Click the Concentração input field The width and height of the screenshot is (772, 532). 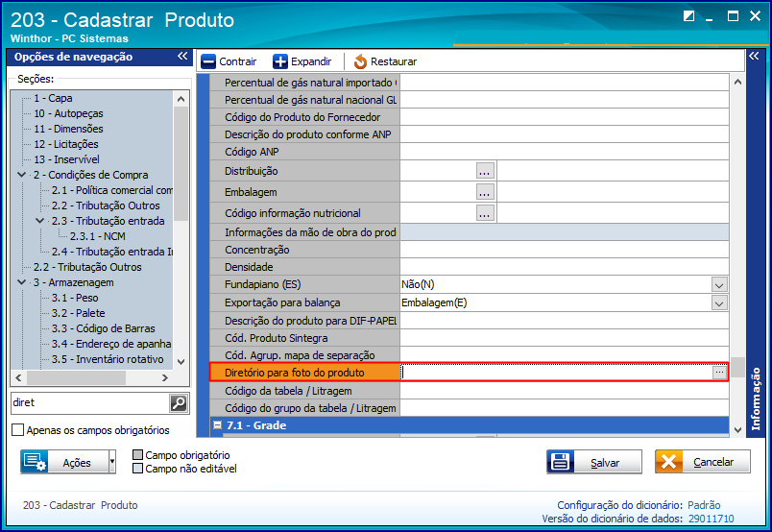pos(565,250)
